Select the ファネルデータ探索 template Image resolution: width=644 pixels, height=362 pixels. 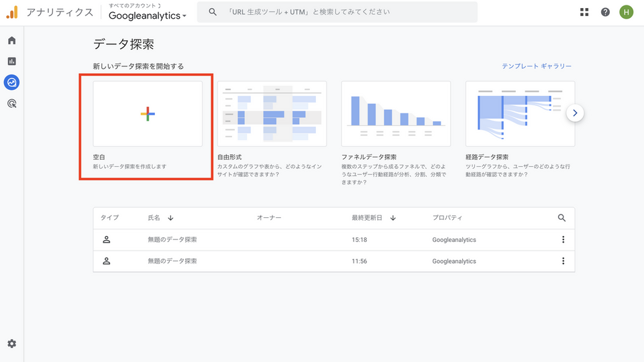(x=396, y=114)
